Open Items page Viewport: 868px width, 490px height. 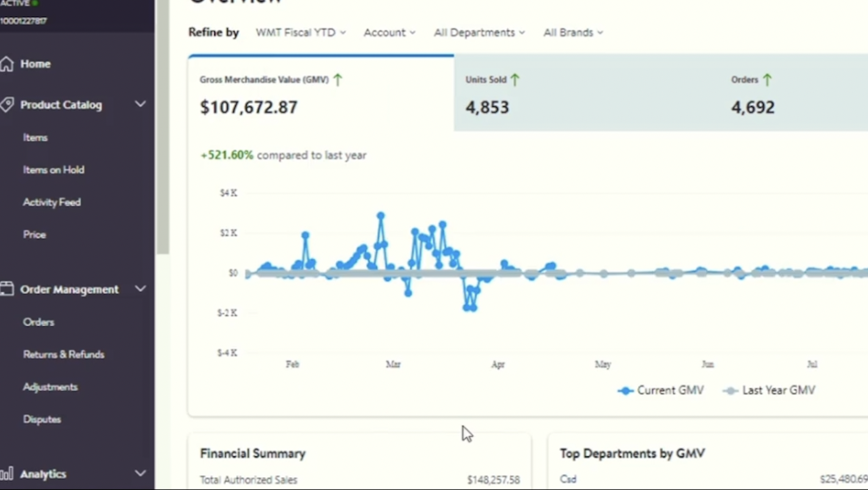pos(35,137)
